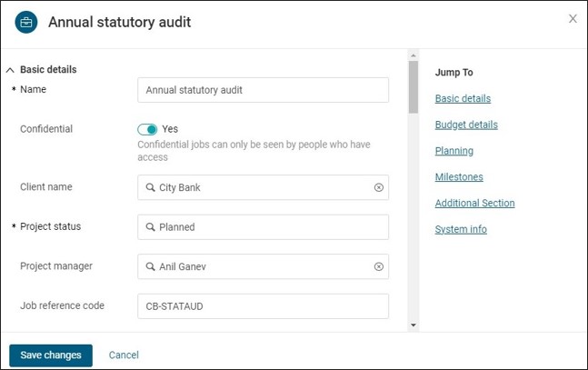The image size is (588, 370).
Task: Jump to Milestones section
Action: [x=459, y=176]
